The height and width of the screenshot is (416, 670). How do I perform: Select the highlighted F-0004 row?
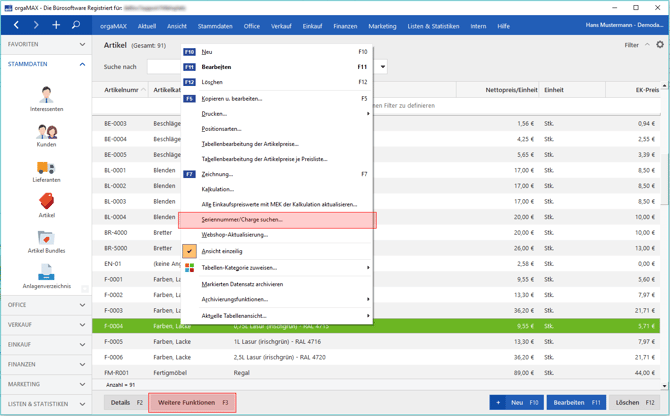[376, 326]
